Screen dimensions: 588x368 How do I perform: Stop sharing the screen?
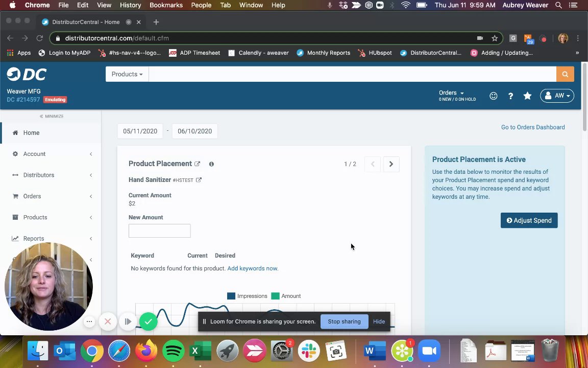344,321
